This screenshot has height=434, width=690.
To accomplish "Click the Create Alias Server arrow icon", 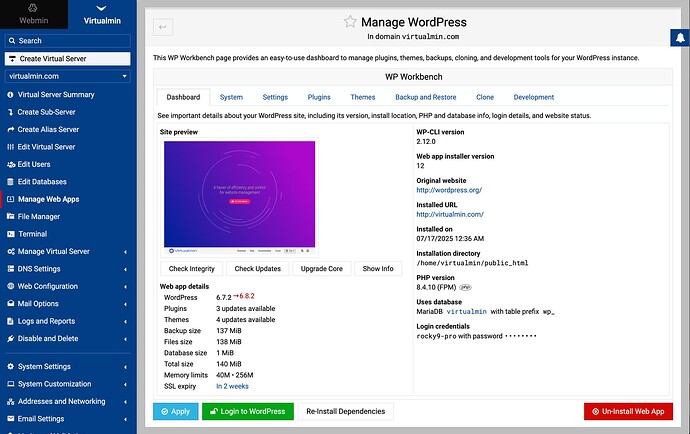I will tap(11, 129).
